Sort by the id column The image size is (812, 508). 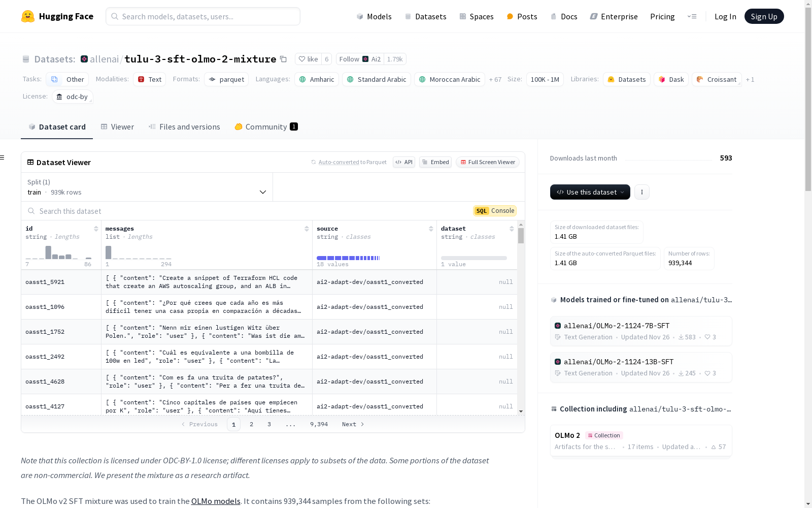[96, 229]
